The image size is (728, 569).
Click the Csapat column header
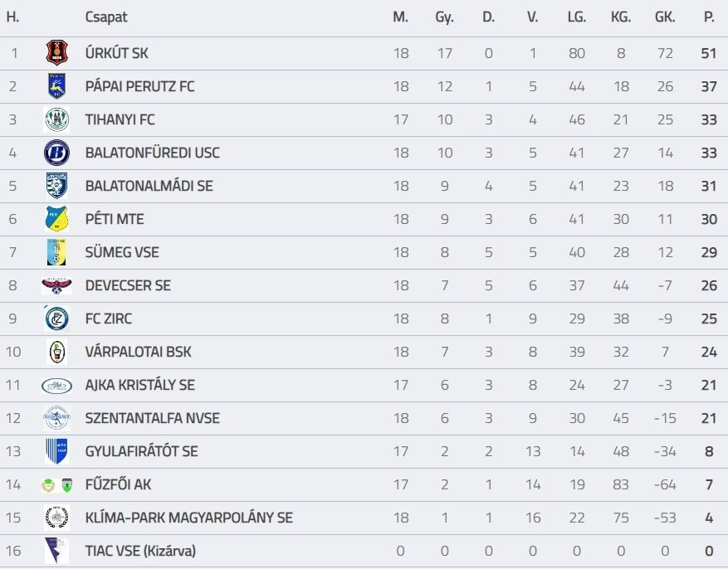106,17
